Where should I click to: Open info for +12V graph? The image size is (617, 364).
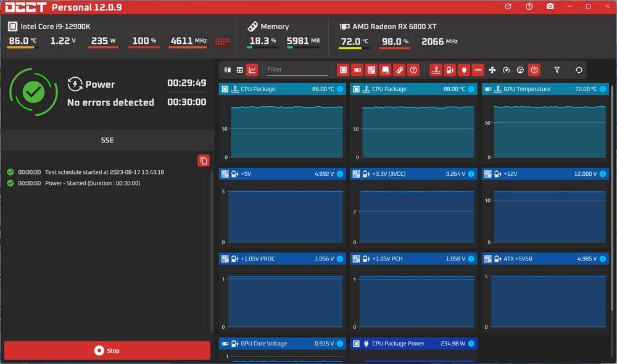(x=602, y=174)
